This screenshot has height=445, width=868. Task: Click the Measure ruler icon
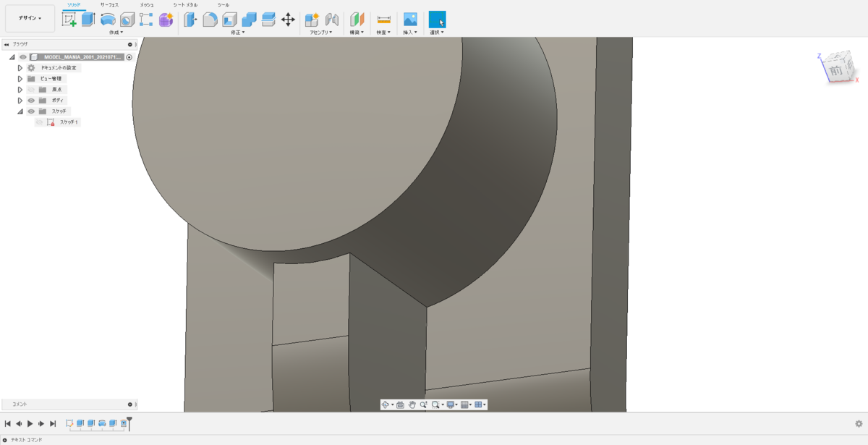click(384, 20)
